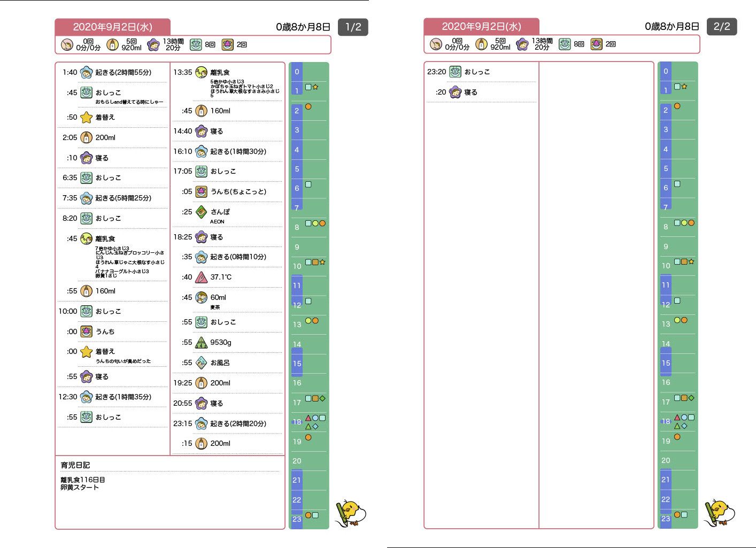Click hour 23 on page 2 timeline

coord(666,519)
